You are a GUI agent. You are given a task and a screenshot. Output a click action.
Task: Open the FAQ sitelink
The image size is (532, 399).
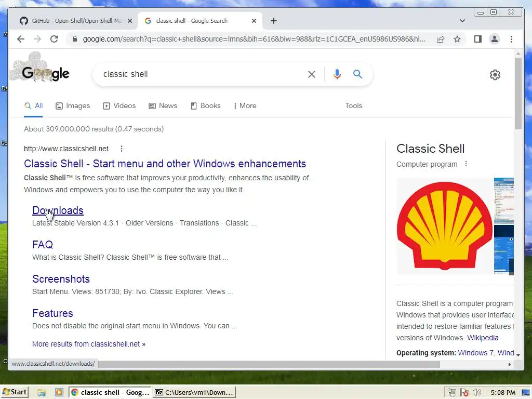coord(43,245)
